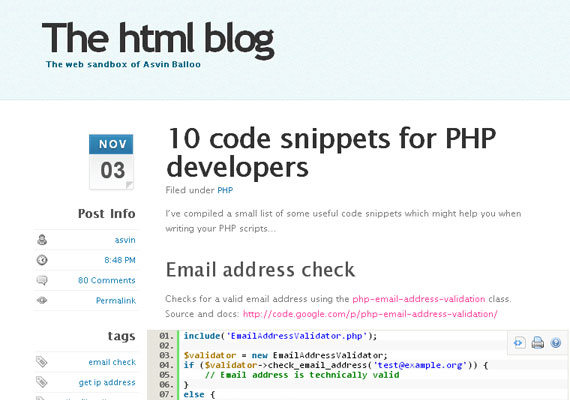
Task: Open the Permalink link
Action: (x=116, y=300)
